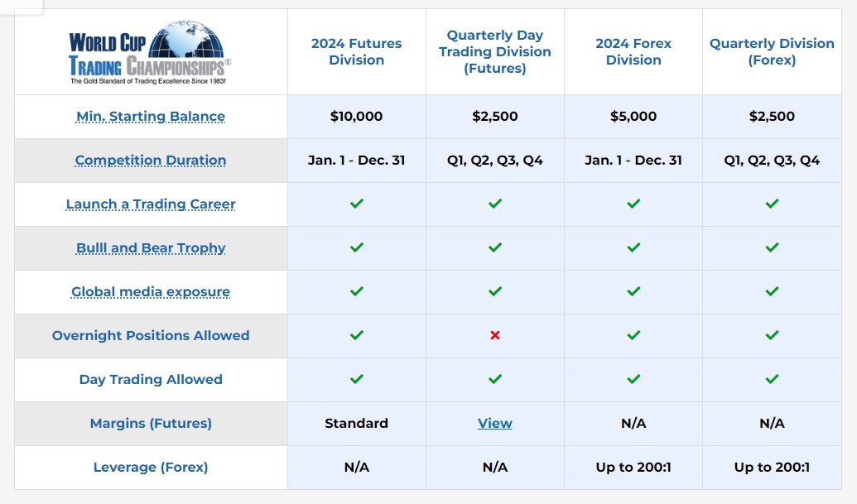Select the Quarterly Division (Forex) column header
The height and width of the screenshot is (504, 857).
pos(772,51)
